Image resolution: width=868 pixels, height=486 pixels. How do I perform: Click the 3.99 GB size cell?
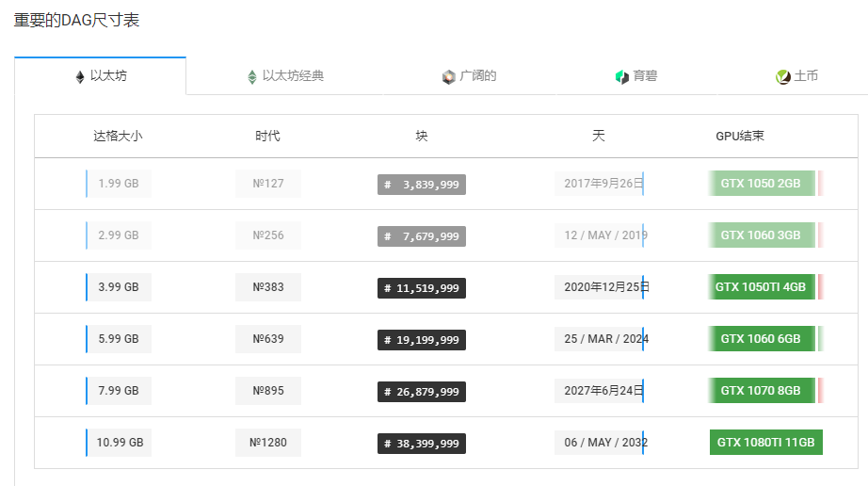click(119, 287)
